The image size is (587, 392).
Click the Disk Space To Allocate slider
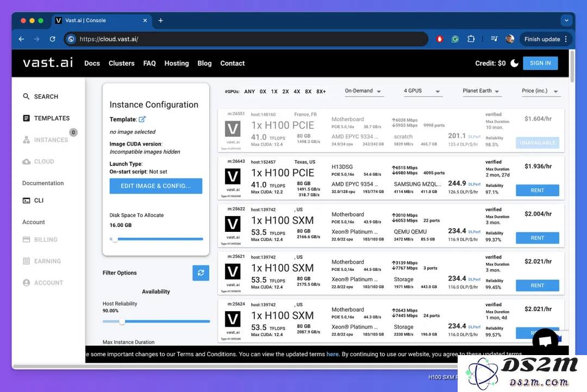(x=157, y=239)
